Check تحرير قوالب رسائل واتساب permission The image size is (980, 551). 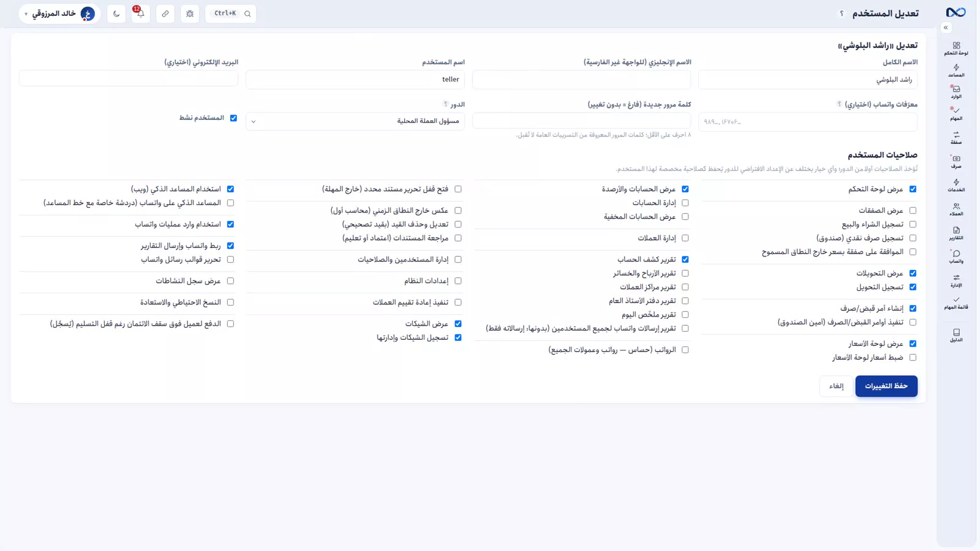pos(230,260)
